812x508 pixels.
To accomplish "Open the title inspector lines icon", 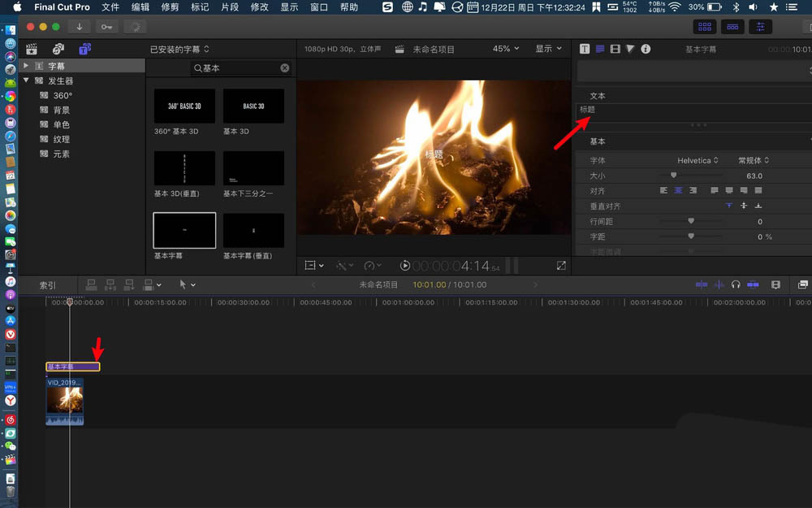I will coord(600,49).
